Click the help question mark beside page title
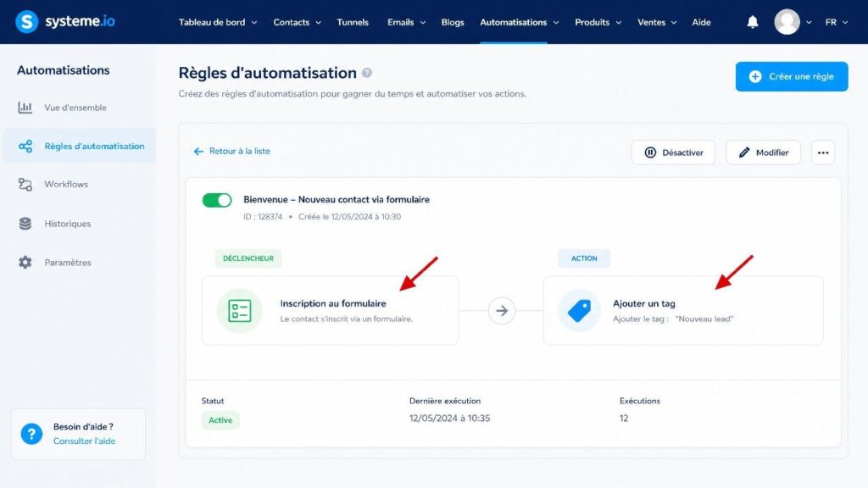Viewport: 868px width, 488px height. click(367, 73)
